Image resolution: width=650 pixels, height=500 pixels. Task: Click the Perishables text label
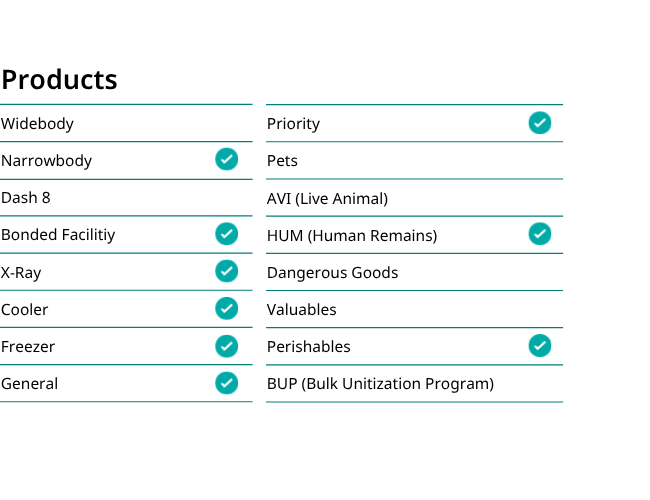click(309, 347)
